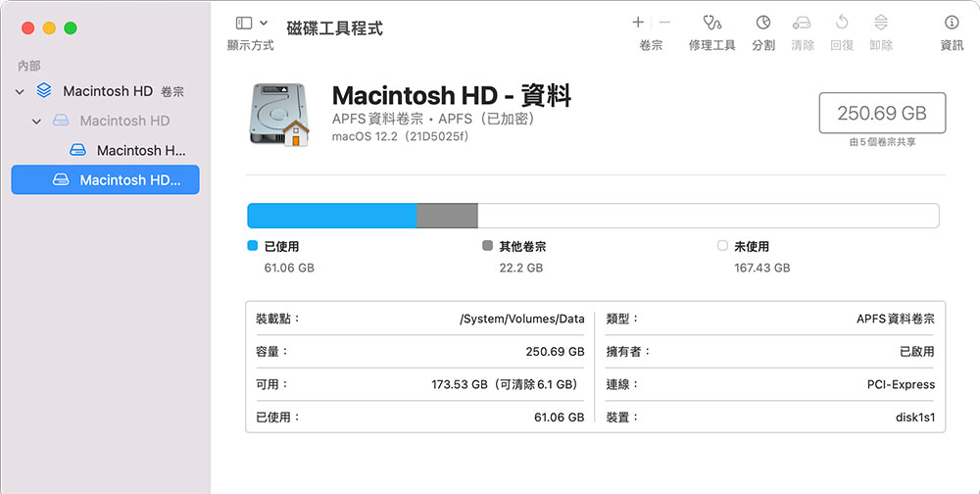This screenshot has height=494, width=980.
Task: Collapse the Macintosh HD 卷宗 container row
Action: 20,92
